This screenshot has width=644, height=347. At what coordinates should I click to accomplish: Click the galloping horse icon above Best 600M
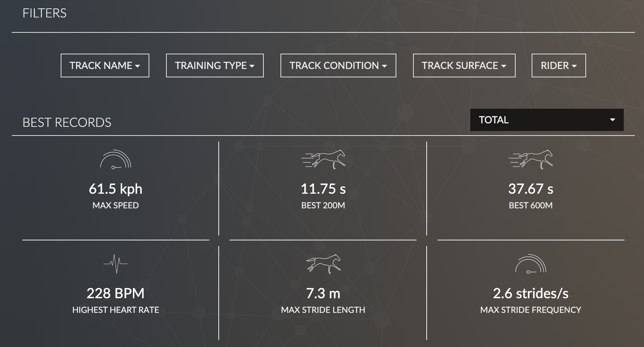pos(531,159)
